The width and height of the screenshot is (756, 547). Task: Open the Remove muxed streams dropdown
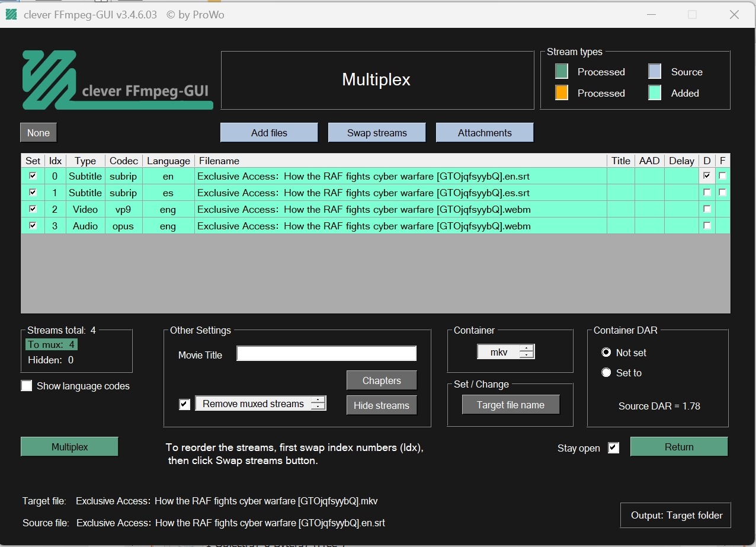260,404
